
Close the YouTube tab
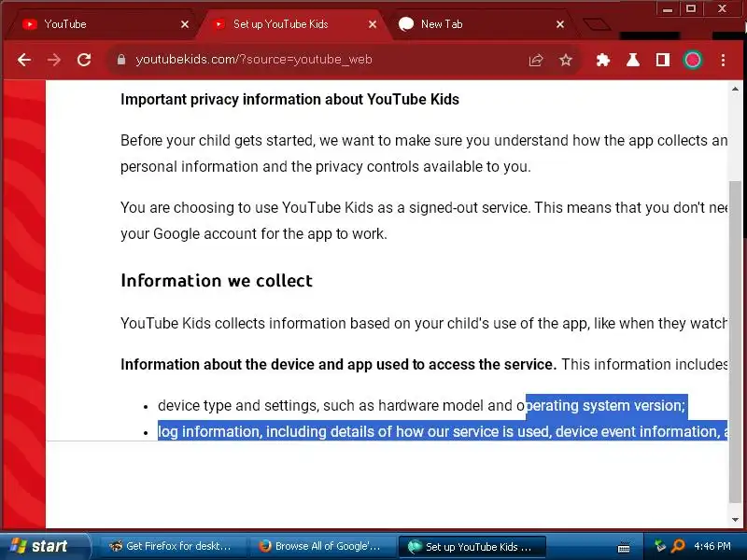click(185, 24)
